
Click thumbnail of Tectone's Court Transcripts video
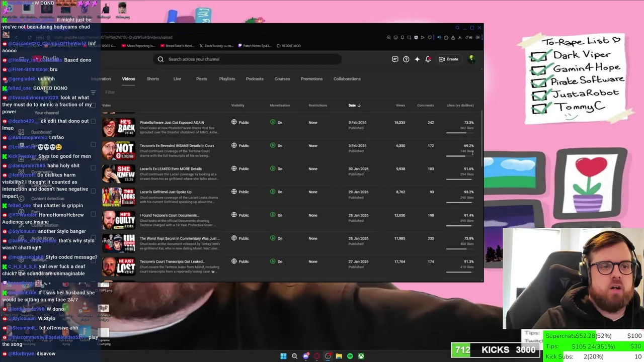[119, 266]
